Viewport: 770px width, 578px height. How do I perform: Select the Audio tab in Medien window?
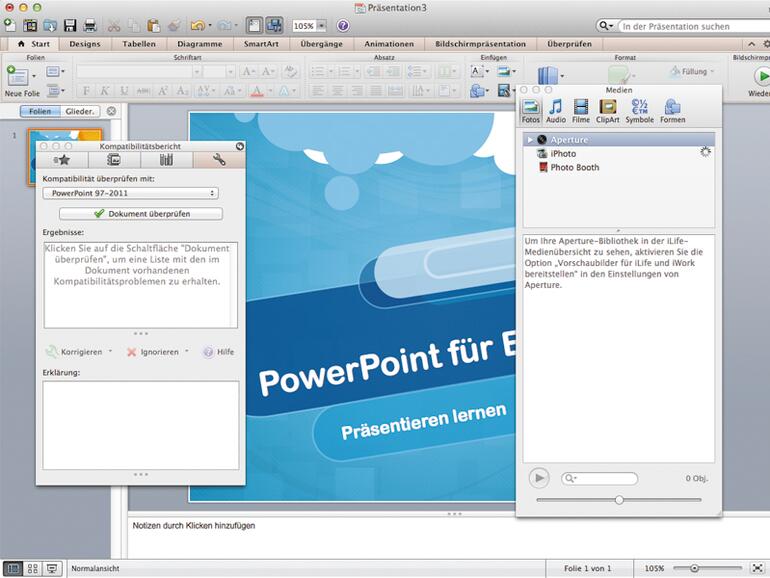(556, 111)
